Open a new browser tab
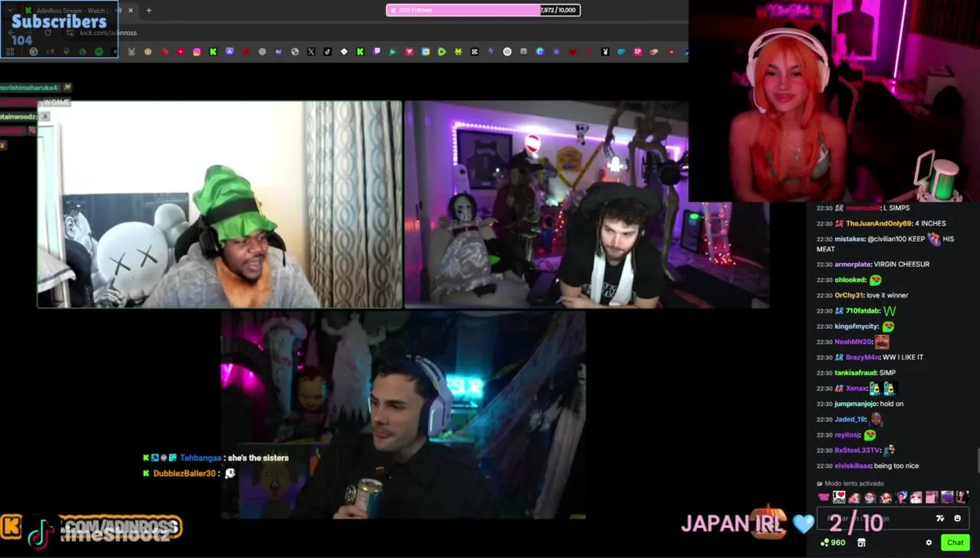Image resolution: width=980 pixels, height=558 pixels. click(149, 10)
